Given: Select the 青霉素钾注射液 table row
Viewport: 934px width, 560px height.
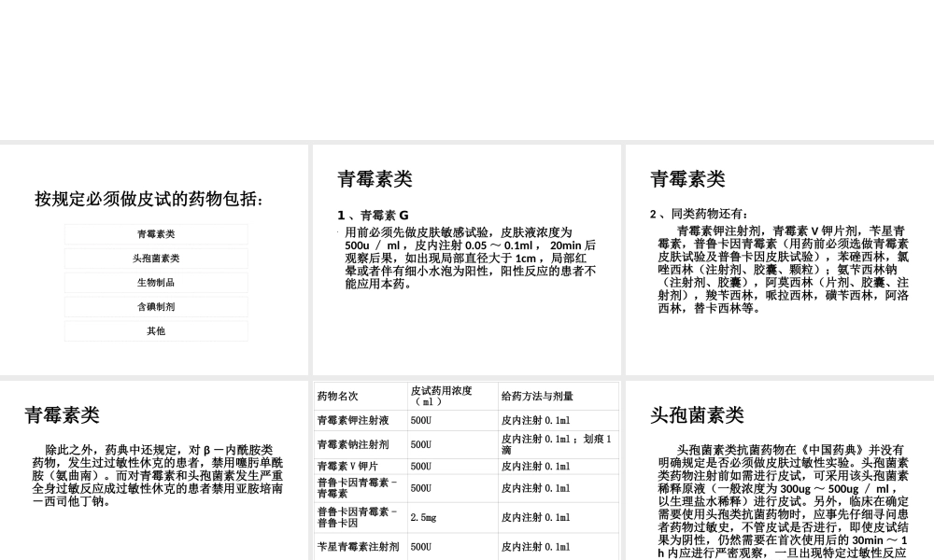Looking at the screenshot, I should coord(355,421).
